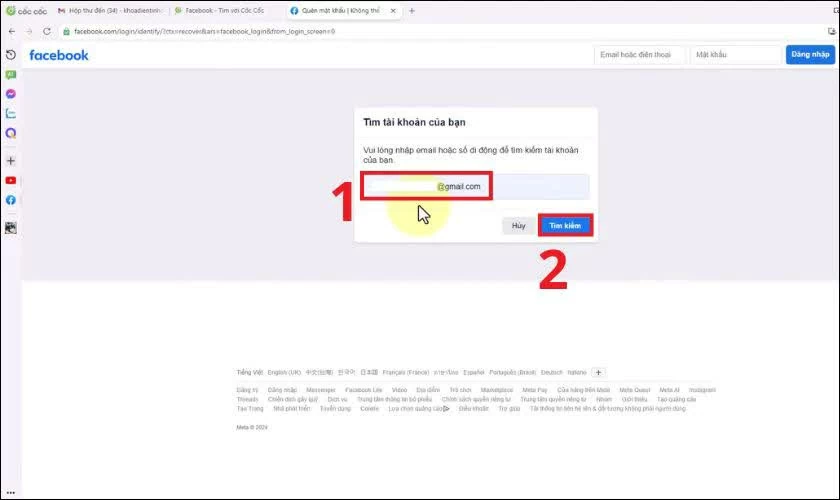Click the 'Tìm kiếm' search button
The width and height of the screenshot is (840, 500).
(565, 226)
